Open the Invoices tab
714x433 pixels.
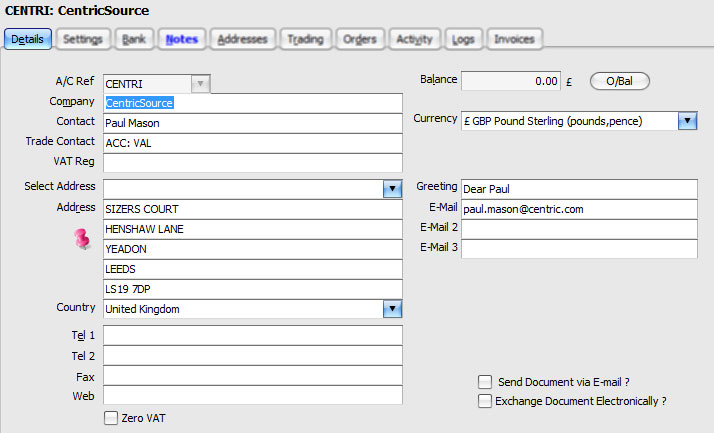(514, 39)
